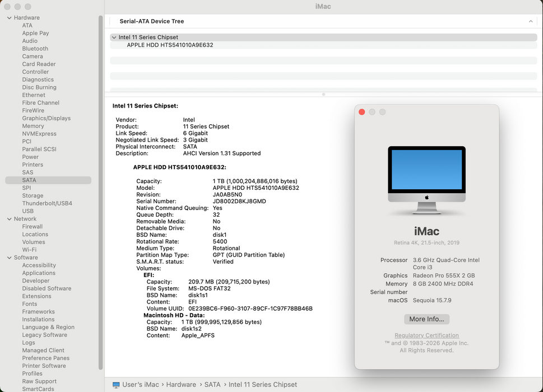Click the iMac computer image in About window
The height and width of the screenshot is (392, 543).
426,180
